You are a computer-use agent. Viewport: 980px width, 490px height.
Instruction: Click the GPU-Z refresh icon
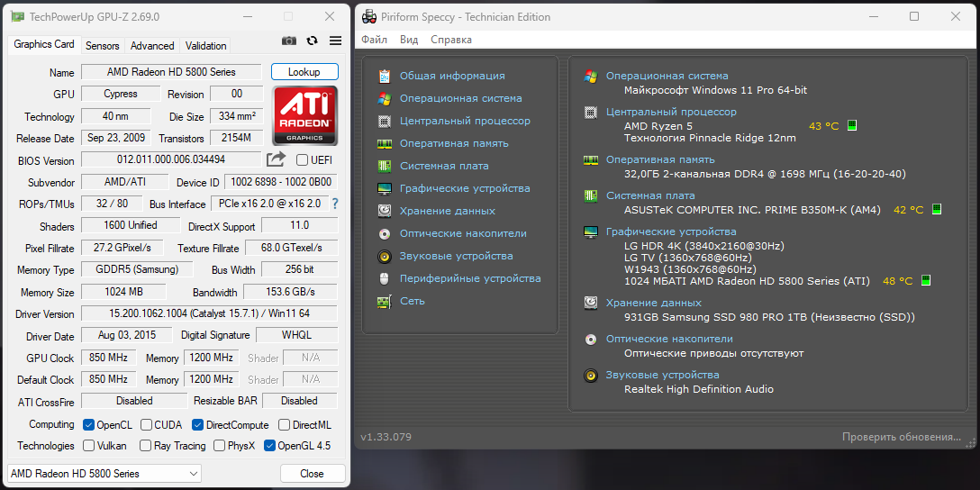click(x=313, y=41)
